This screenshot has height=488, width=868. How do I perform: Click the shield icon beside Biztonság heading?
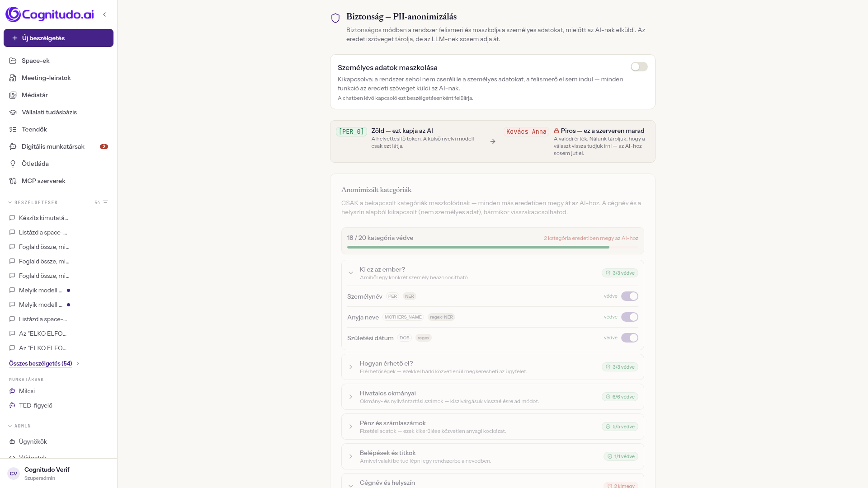click(335, 18)
